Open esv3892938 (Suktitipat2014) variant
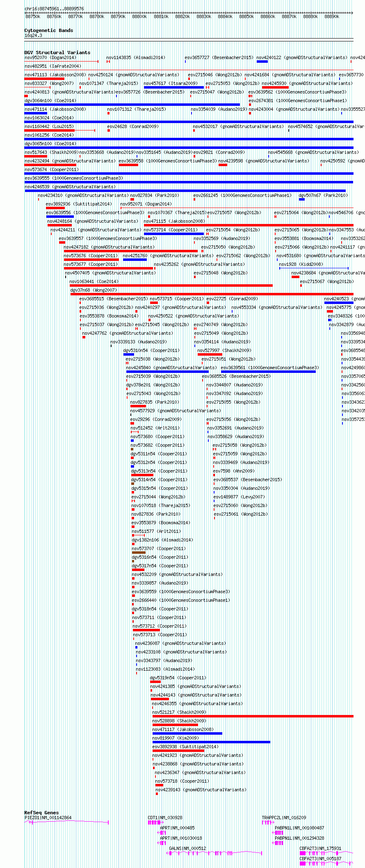This screenshot has height=868, width=365. pos(185,747)
